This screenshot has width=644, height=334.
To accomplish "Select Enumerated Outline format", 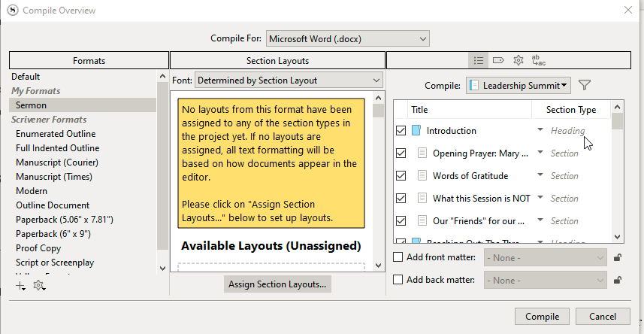I will (x=56, y=134).
